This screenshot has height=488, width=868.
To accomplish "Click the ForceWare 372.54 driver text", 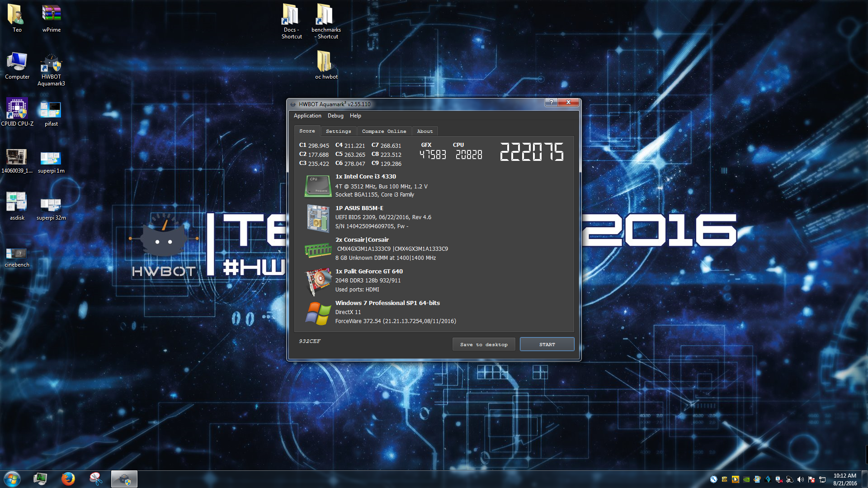I will pyautogui.click(x=396, y=321).
